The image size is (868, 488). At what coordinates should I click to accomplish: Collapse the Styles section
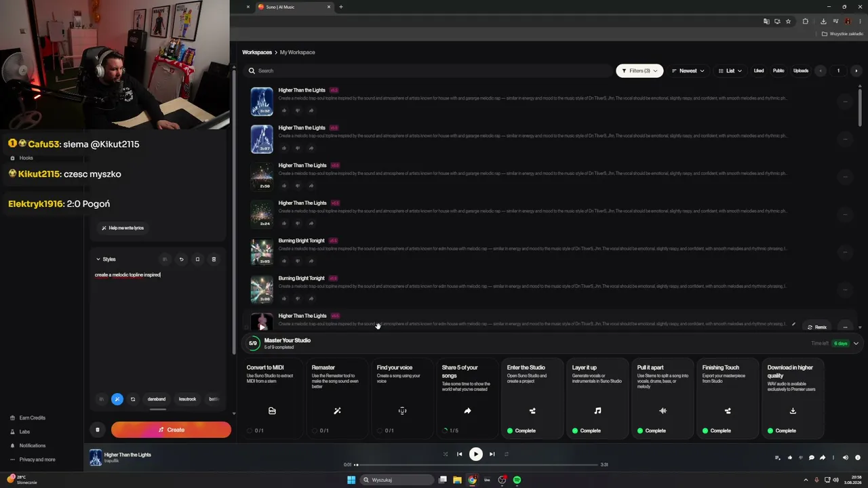coord(105,259)
